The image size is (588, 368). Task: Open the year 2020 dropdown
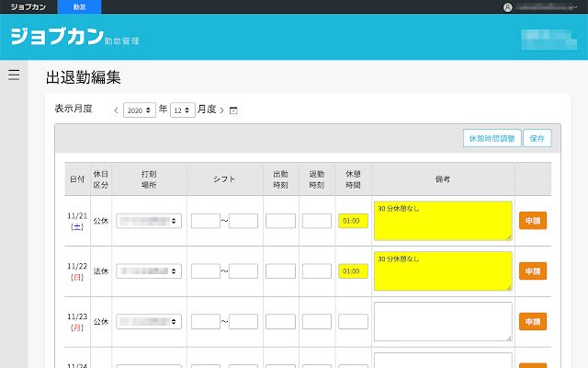tap(140, 110)
